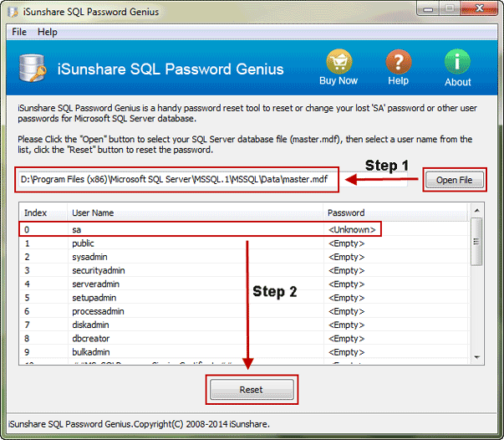Viewport: 504px width, 440px height.
Task: Click the Reset button
Action: [252, 390]
